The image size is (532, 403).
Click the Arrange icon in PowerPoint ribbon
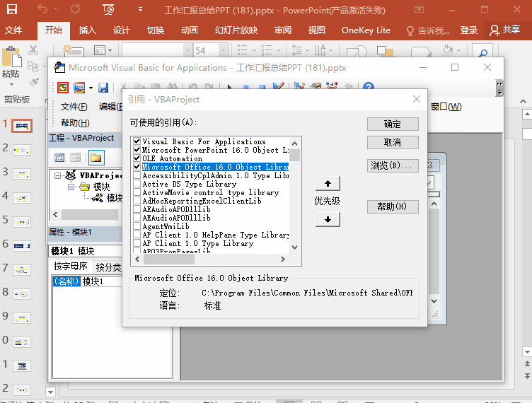[385, 51]
